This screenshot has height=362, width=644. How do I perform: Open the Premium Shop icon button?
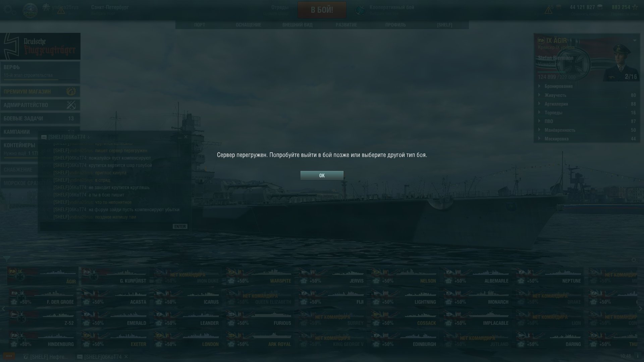pyautogui.click(x=71, y=91)
